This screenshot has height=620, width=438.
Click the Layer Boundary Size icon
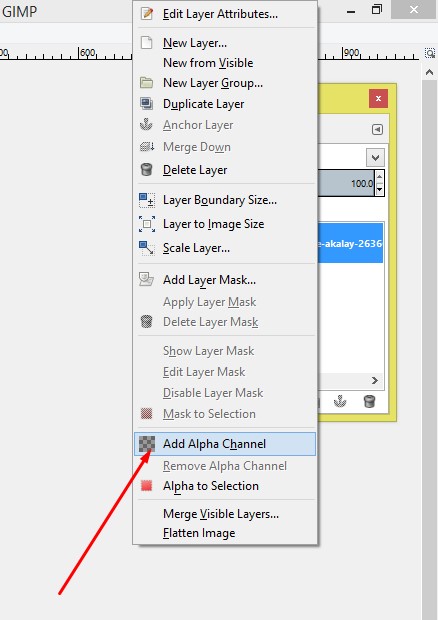coord(147,200)
